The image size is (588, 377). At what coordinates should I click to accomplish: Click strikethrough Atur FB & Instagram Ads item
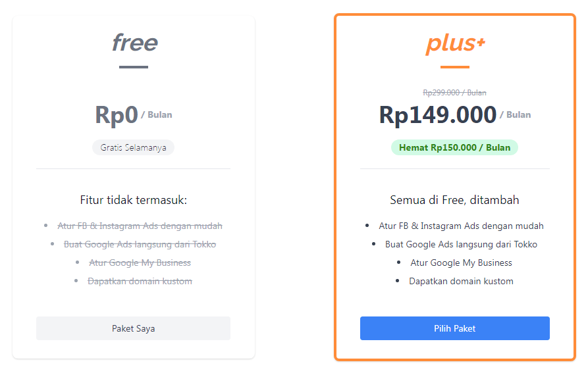140,226
